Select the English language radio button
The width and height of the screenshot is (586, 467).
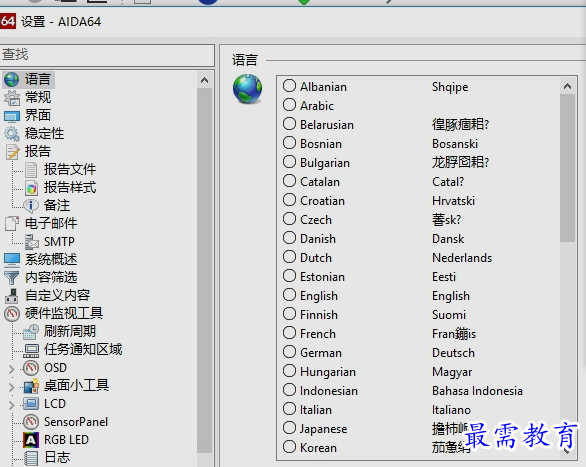click(289, 294)
